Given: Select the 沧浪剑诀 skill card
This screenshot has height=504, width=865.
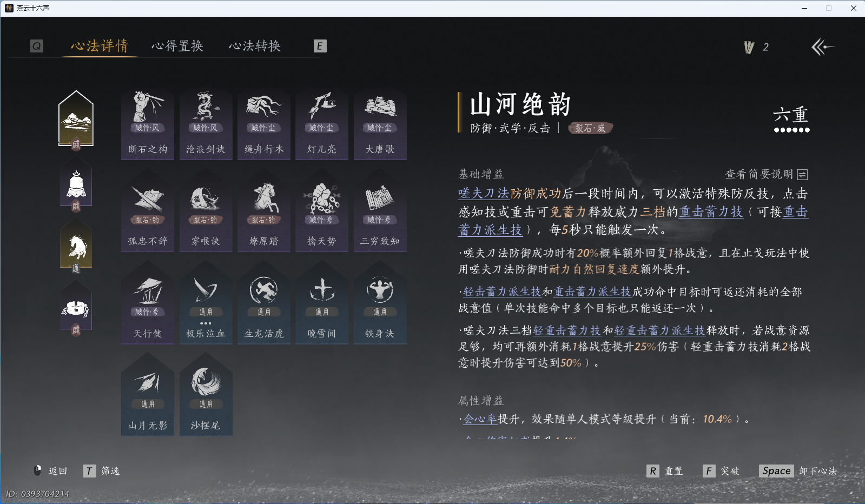Looking at the screenshot, I should pyautogui.click(x=206, y=124).
